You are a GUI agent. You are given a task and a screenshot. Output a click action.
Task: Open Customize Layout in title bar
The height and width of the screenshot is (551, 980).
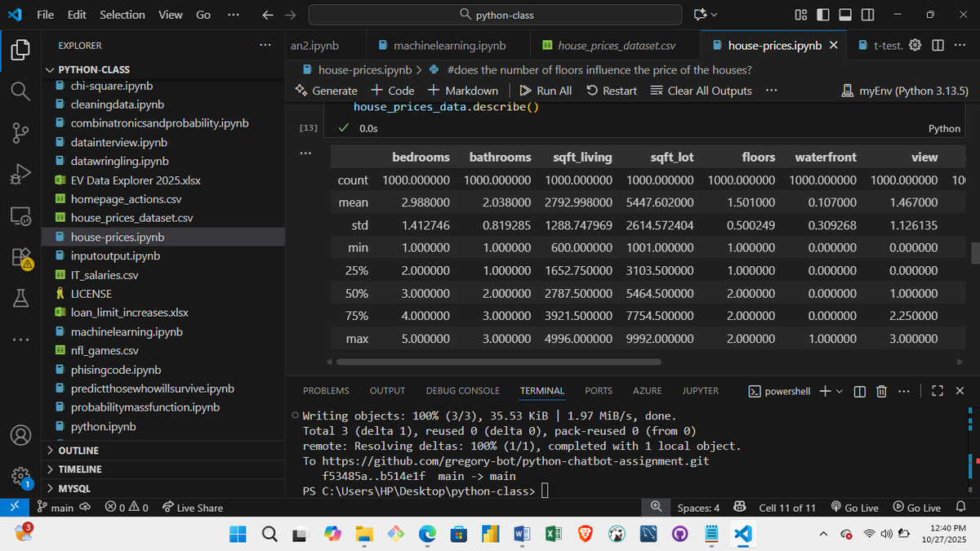tap(801, 15)
